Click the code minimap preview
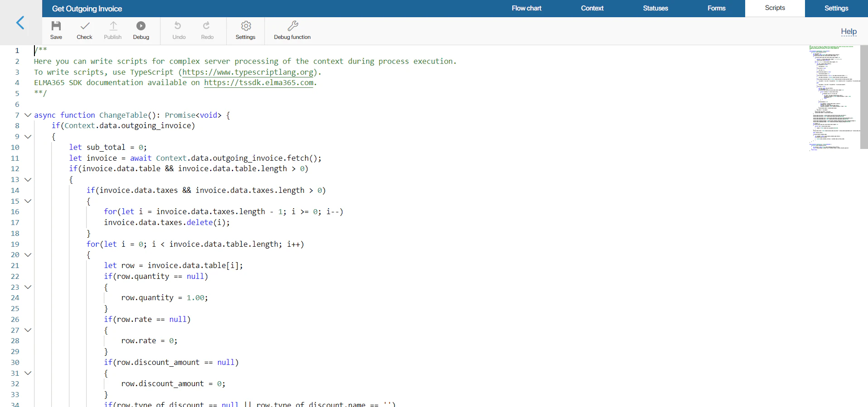This screenshot has width=868, height=407. (x=833, y=97)
